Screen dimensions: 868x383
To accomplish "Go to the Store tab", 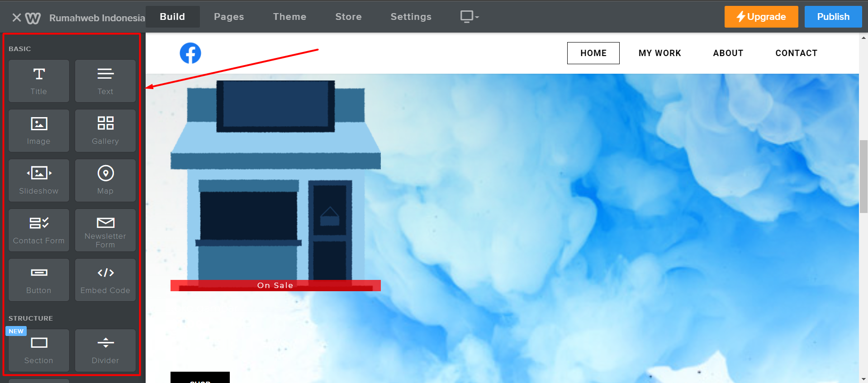I will (x=348, y=17).
